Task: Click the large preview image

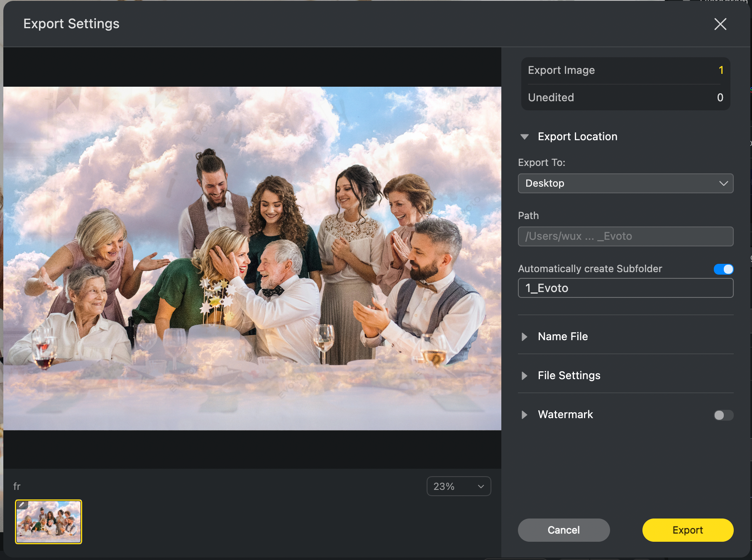Action: (x=252, y=258)
